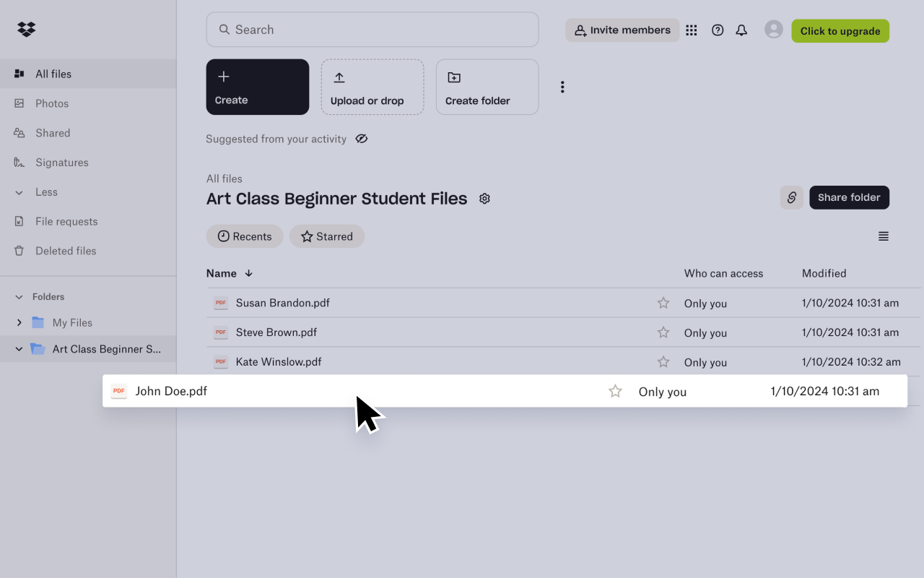Star Steve Brown.pdf

(663, 332)
